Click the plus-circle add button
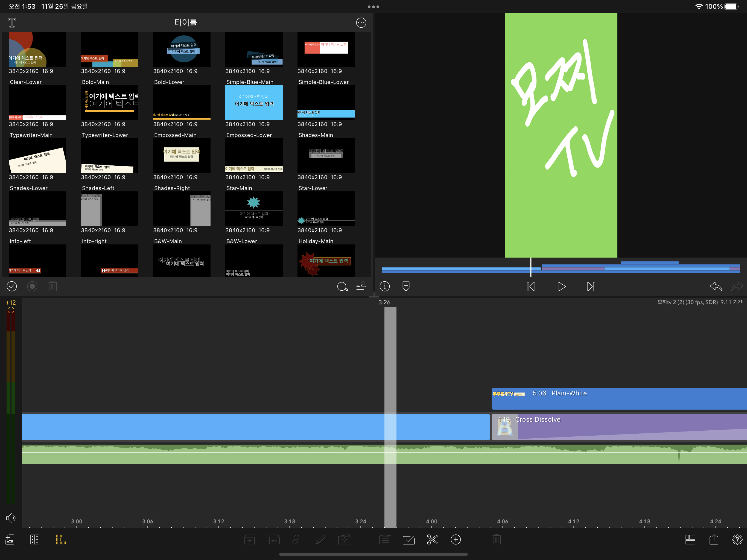 click(x=456, y=539)
